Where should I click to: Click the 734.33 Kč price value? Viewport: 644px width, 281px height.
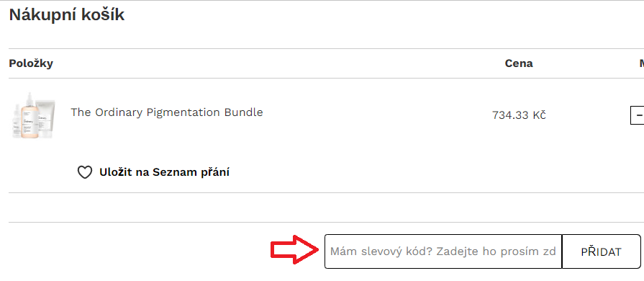tap(519, 115)
